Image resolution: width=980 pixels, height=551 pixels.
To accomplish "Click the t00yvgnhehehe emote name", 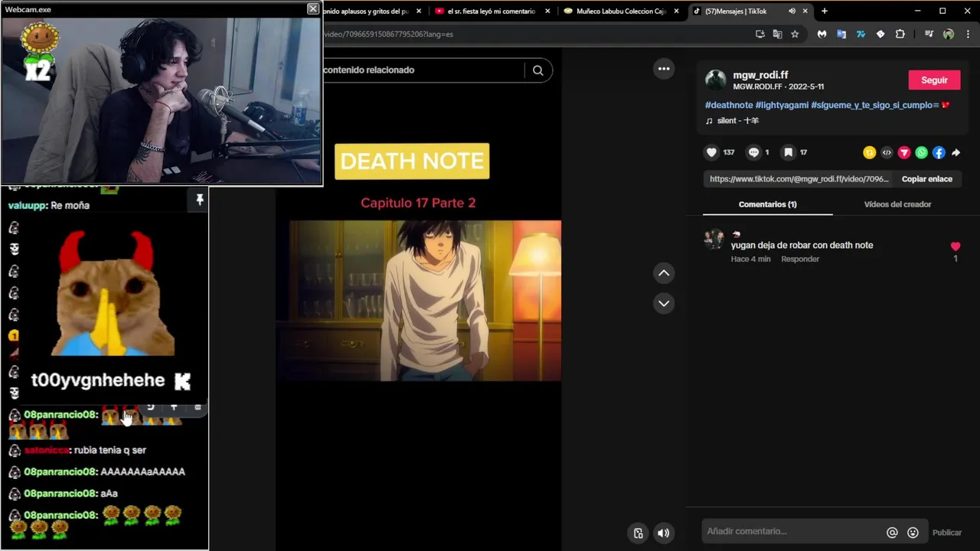I will click(x=97, y=380).
